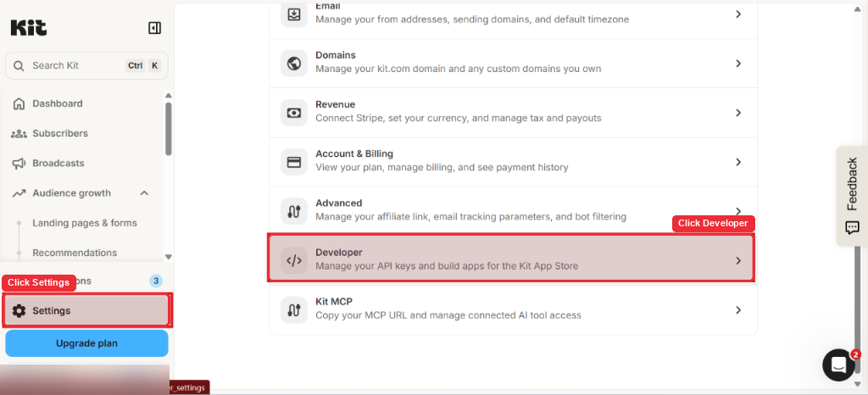Image resolution: width=868 pixels, height=395 pixels.
Task: Collapse the sidebar panel icon
Action: click(154, 28)
